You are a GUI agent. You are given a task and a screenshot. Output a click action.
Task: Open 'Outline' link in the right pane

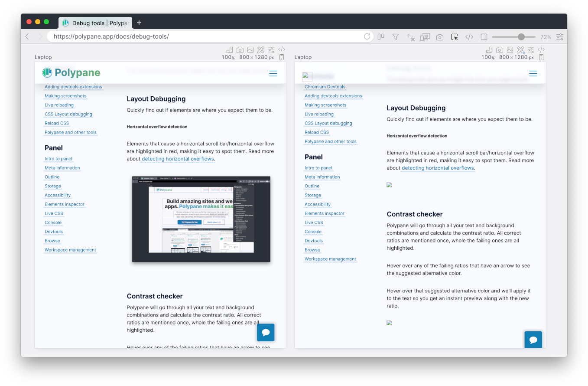(x=312, y=186)
